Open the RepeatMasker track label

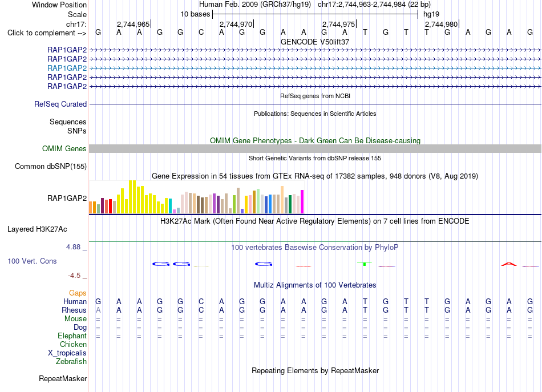[x=63, y=378]
